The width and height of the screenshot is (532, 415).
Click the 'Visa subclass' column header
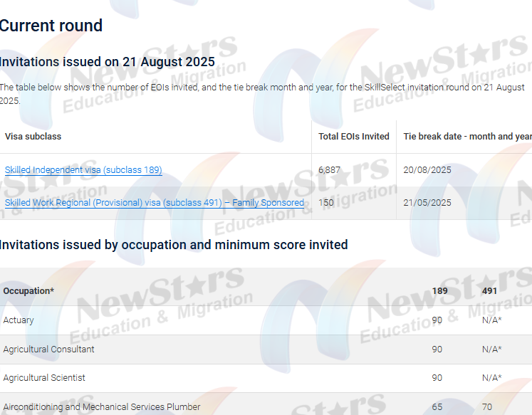pos(33,137)
